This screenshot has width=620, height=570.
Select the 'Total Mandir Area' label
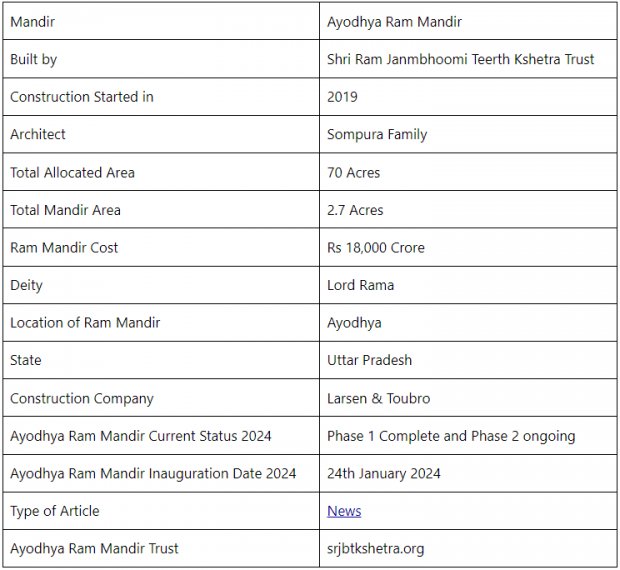click(x=65, y=210)
